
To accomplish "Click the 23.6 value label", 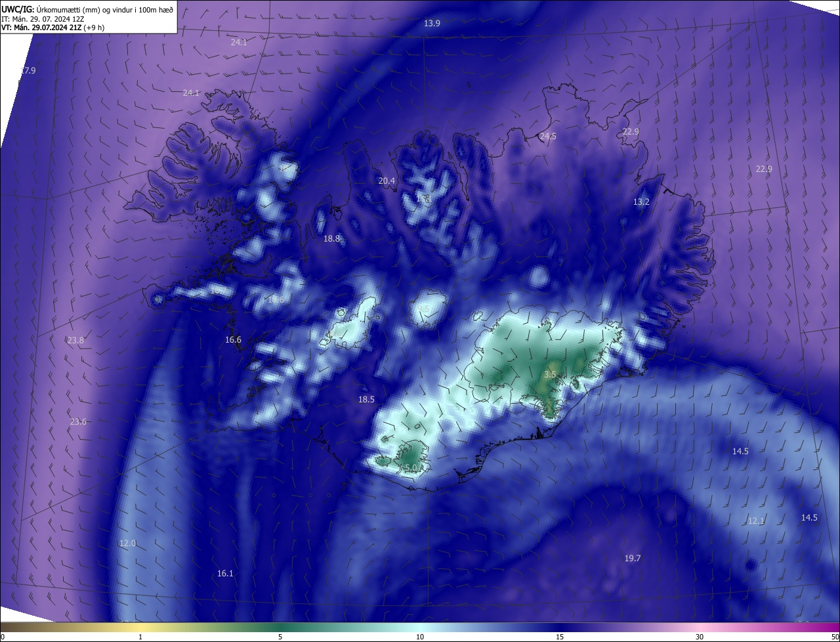I will click(78, 421).
